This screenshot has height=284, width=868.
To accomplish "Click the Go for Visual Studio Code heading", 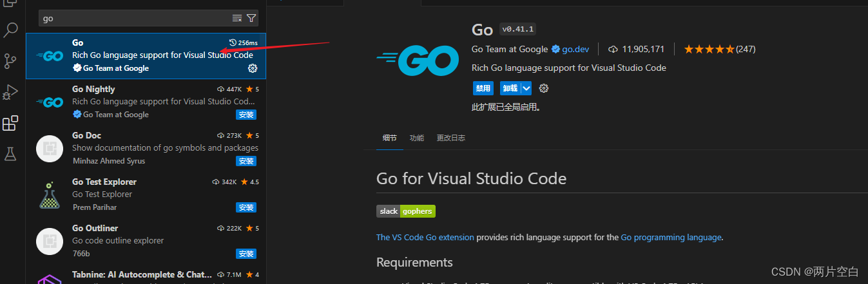I will pos(472,178).
